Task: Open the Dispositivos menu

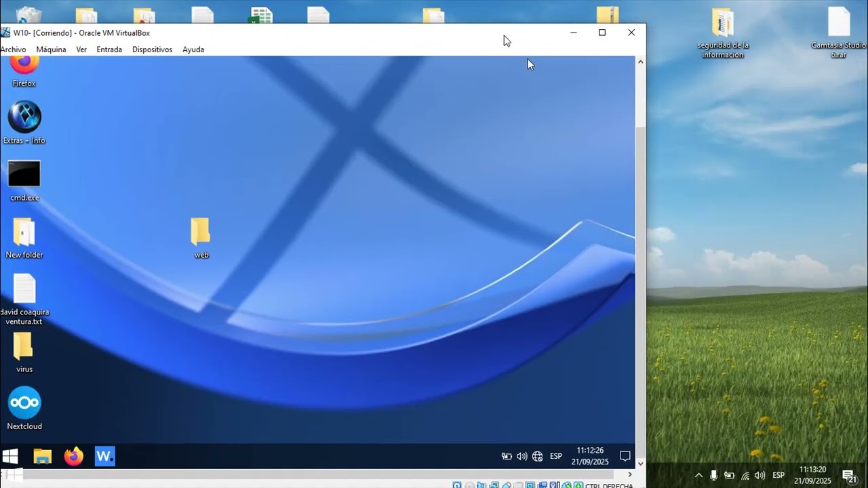Action: pyautogui.click(x=152, y=49)
